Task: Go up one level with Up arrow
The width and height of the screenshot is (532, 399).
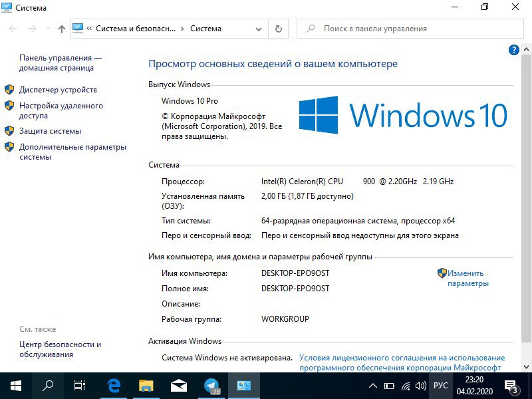Action: click(x=61, y=29)
